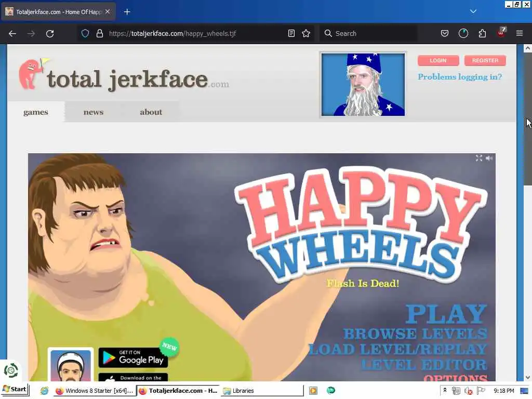Click the 9:18 PM taskbar clock
Viewport: 532px width, 399px height.
tap(503, 391)
